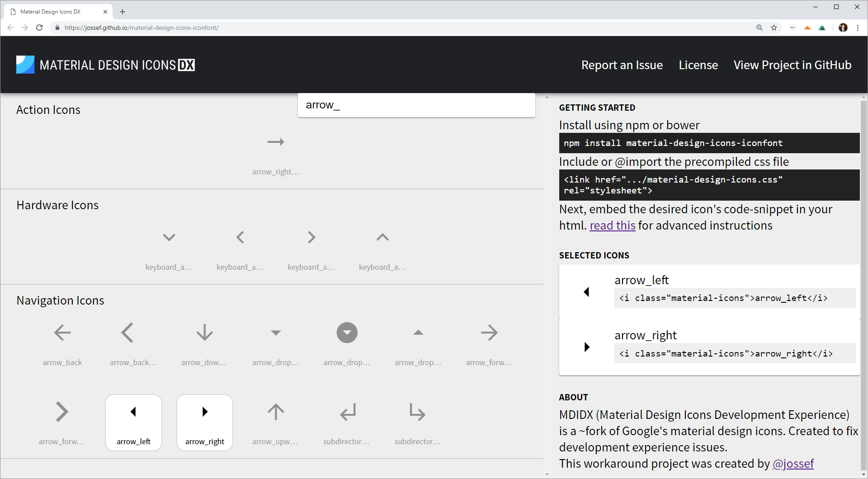Select the arrow_back icon

point(62,333)
